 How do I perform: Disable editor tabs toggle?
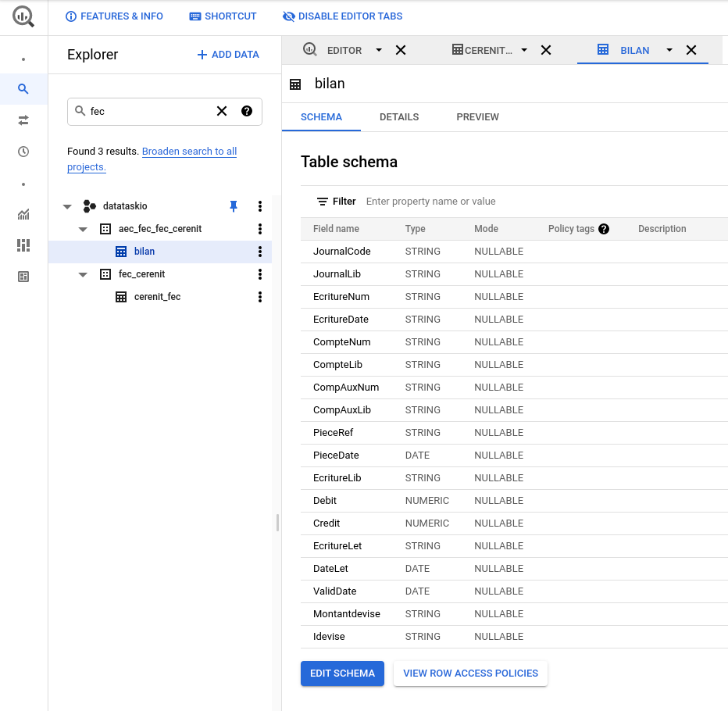coord(342,16)
